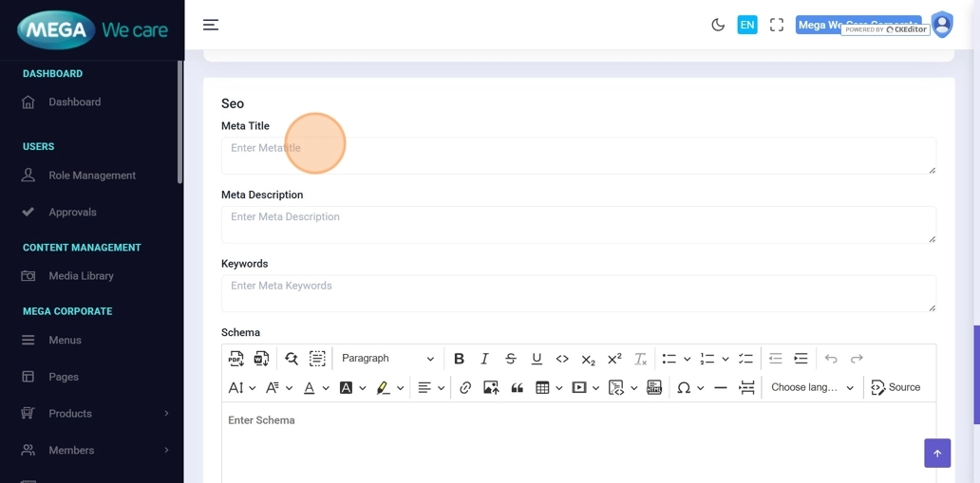The height and width of the screenshot is (483, 980).
Task: Open the Paragraph heading dropdown
Action: pyautogui.click(x=387, y=359)
